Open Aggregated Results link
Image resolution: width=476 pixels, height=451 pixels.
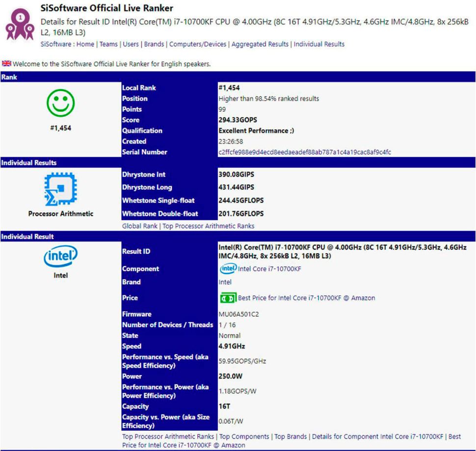point(260,44)
